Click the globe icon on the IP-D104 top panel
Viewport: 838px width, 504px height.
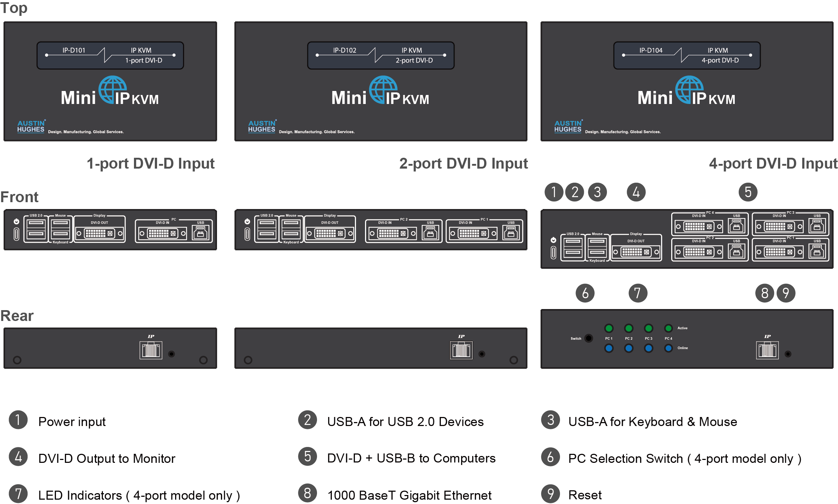[x=689, y=90]
